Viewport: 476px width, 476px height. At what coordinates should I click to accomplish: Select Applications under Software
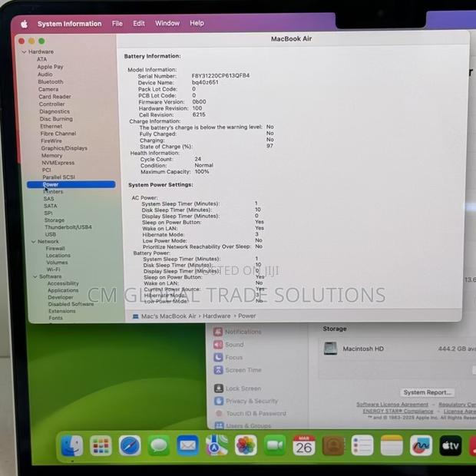click(63, 290)
